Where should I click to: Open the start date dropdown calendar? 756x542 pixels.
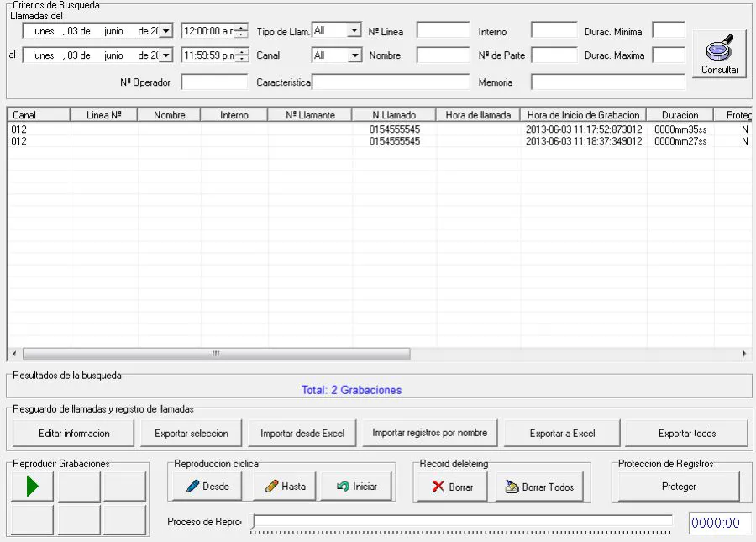point(165,31)
